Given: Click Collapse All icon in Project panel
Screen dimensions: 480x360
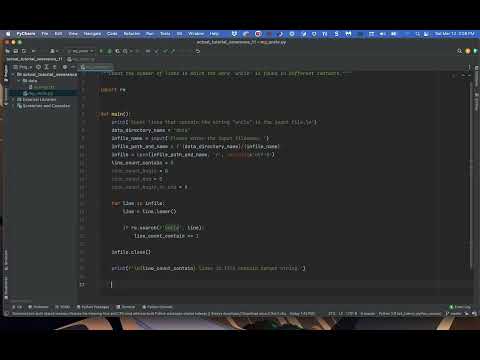Looking at the screenshot, I should coord(55,67).
